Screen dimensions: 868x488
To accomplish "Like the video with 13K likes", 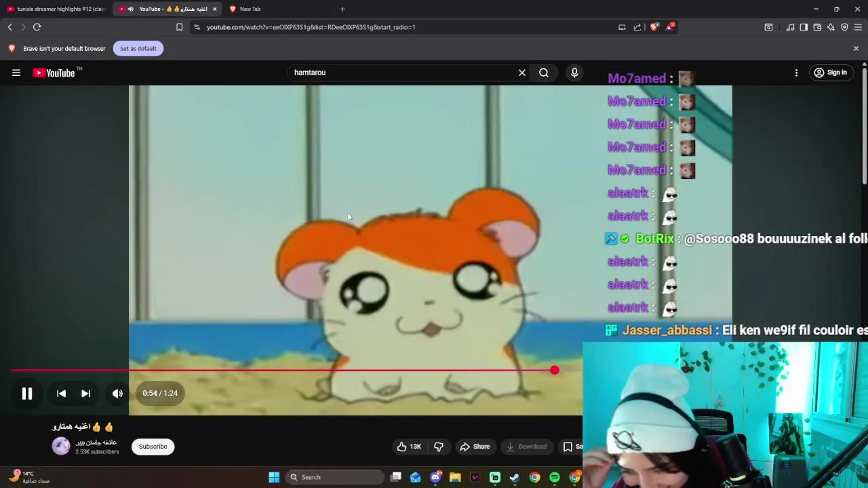I will (409, 447).
